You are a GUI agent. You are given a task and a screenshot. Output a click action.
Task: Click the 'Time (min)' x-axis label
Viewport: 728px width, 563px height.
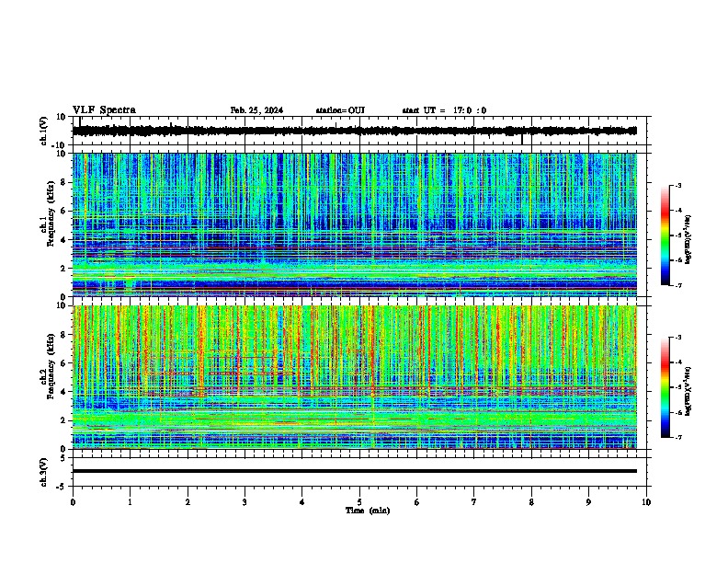368,511
